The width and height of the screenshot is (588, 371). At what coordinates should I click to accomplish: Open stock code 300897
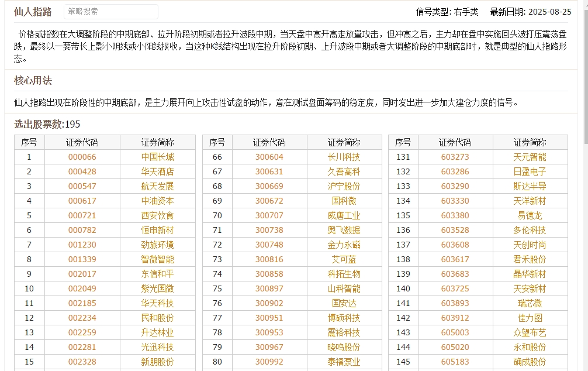(x=269, y=288)
